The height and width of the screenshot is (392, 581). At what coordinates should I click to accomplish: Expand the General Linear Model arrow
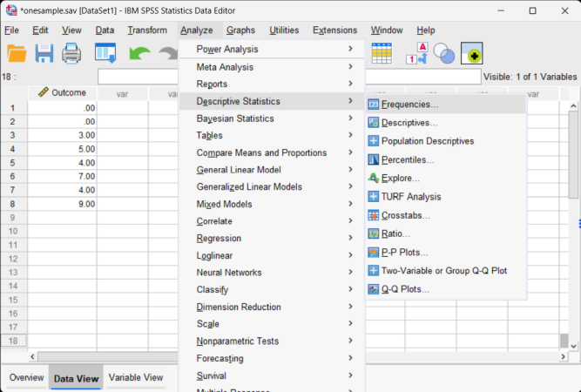tap(350, 170)
